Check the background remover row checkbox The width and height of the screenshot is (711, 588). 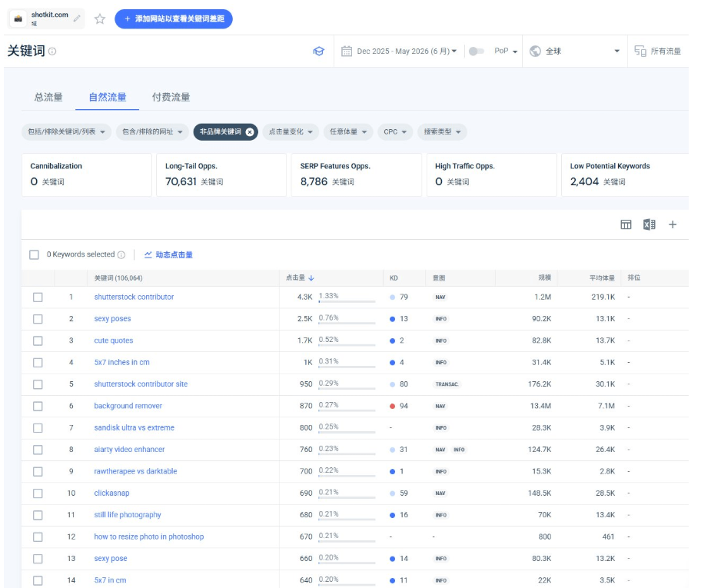coord(38,406)
